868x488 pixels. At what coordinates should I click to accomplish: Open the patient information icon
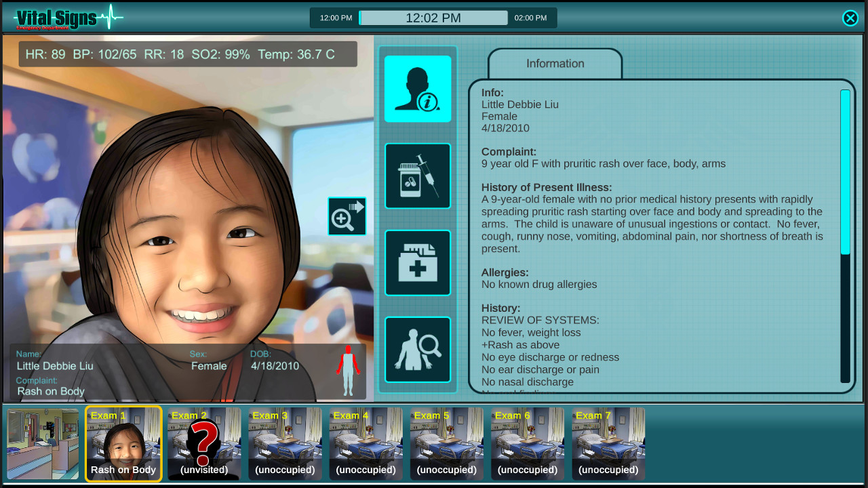[417, 89]
